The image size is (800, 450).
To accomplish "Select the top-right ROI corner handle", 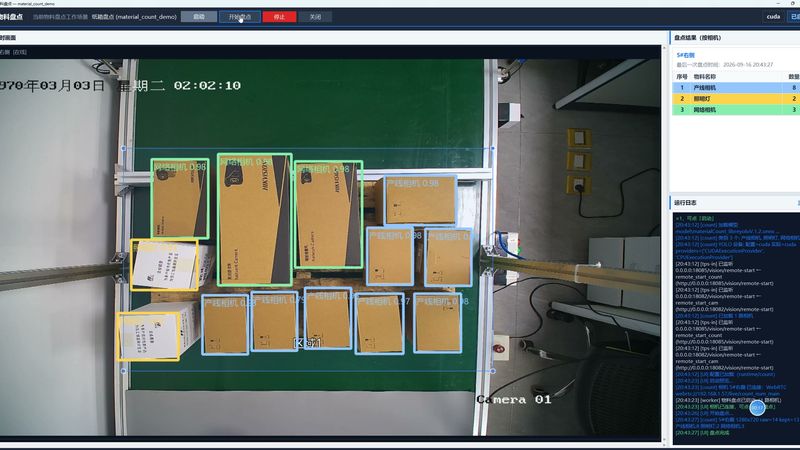I will [x=492, y=148].
